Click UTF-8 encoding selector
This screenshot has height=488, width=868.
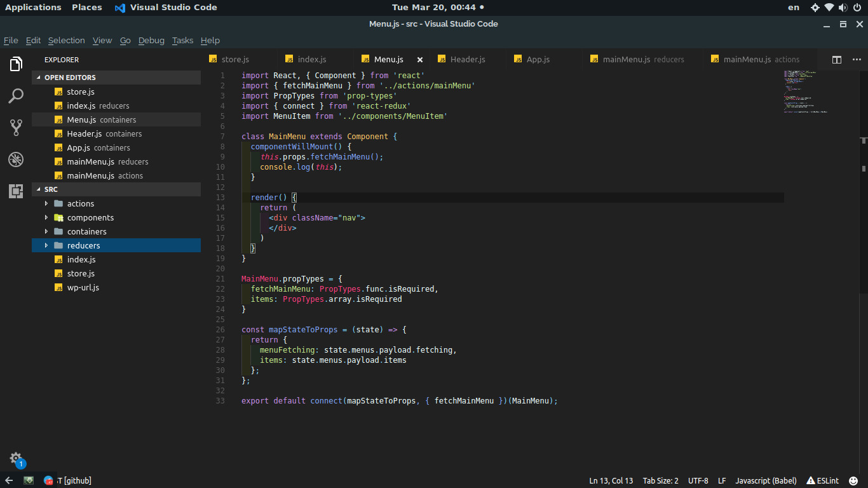[698, 481]
